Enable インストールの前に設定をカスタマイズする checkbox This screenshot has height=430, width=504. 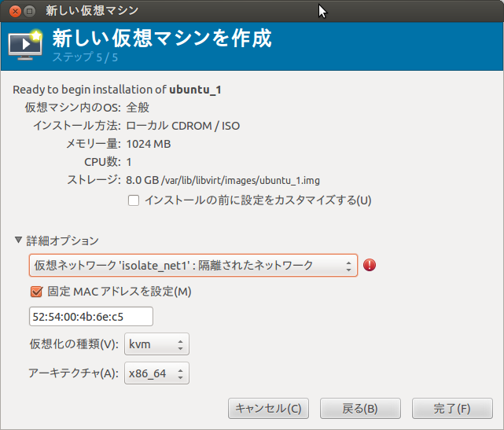click(134, 200)
